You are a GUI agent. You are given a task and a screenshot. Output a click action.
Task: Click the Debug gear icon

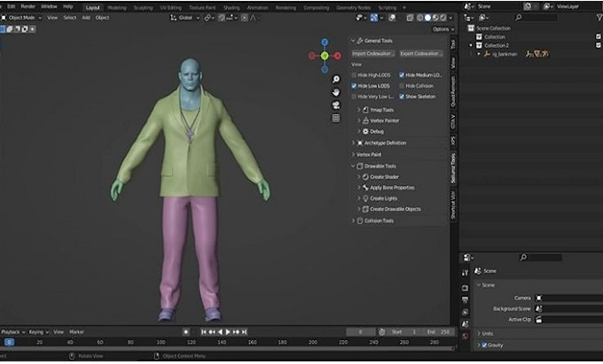click(365, 131)
